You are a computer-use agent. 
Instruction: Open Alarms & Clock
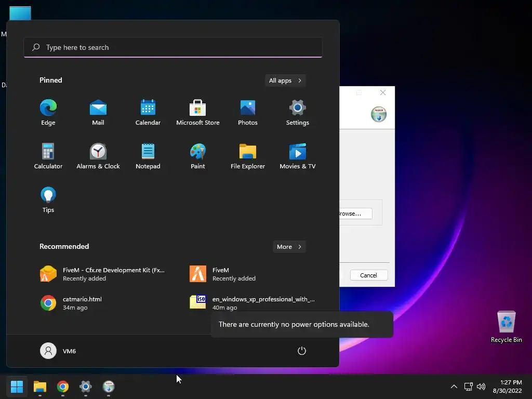[98, 156]
